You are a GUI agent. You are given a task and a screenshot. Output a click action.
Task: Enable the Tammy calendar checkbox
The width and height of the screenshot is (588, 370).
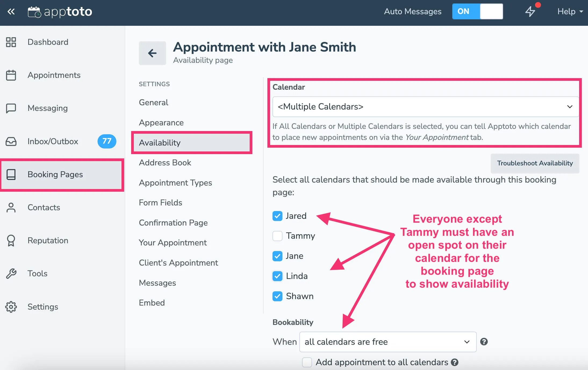(x=277, y=236)
